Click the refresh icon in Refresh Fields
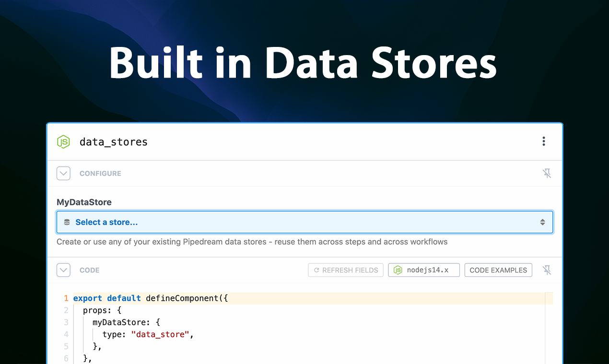The image size is (609, 364). click(316, 270)
